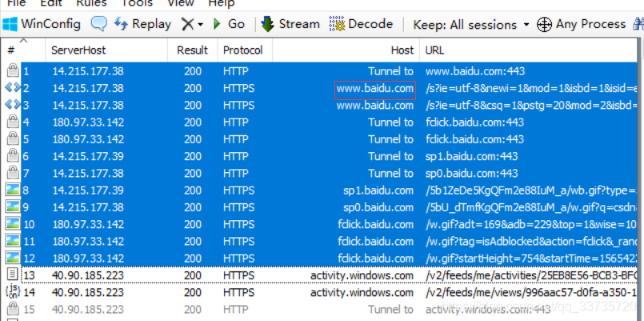Select the /w.gif?startHeight=754 URL row
The height and width of the screenshot is (321, 644).
pyautogui.click(x=531, y=259)
